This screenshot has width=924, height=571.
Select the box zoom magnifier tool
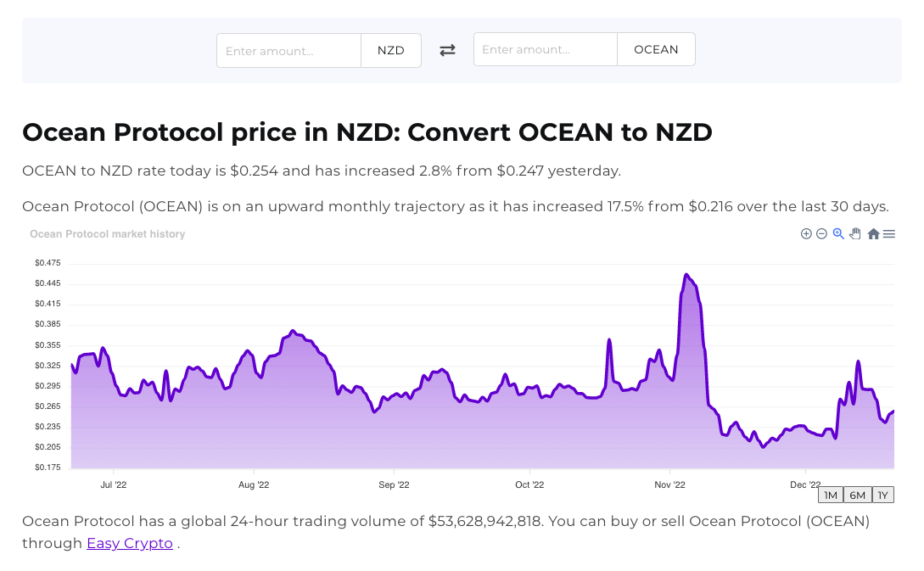pos(838,233)
